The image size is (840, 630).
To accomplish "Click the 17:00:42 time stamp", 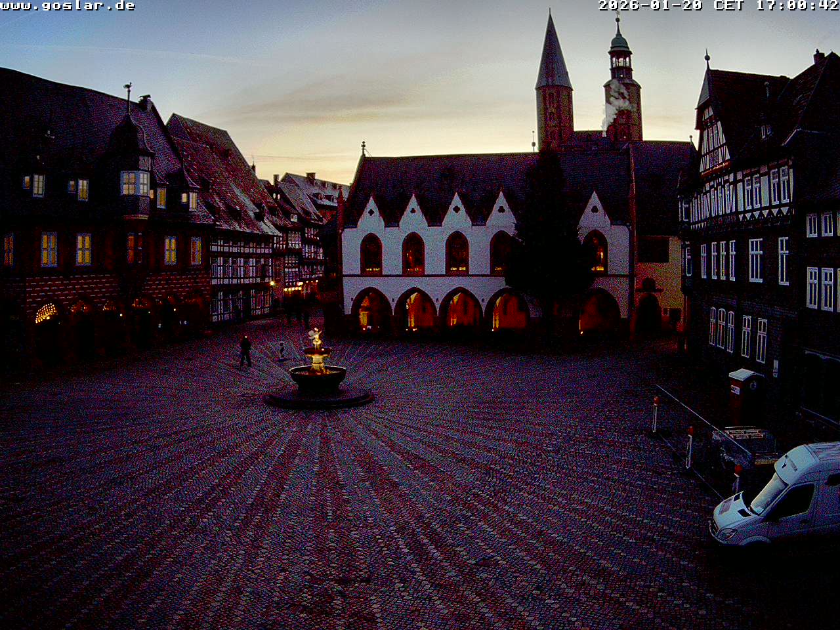I will coord(797,6).
